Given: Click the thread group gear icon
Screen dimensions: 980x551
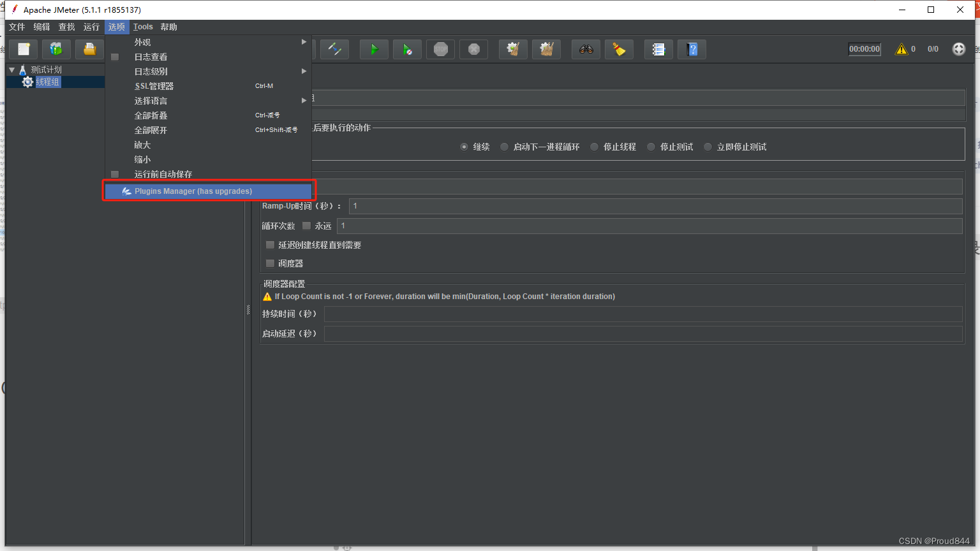Looking at the screenshot, I should [27, 82].
